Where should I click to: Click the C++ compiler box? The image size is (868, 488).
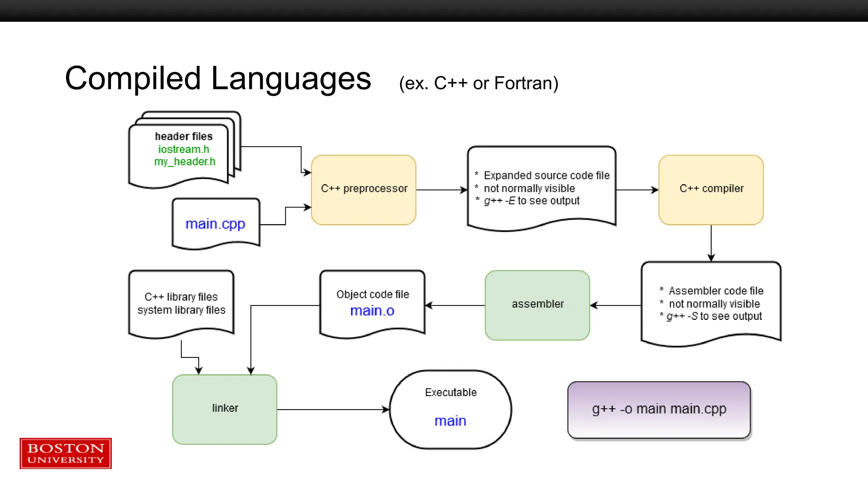tap(711, 189)
